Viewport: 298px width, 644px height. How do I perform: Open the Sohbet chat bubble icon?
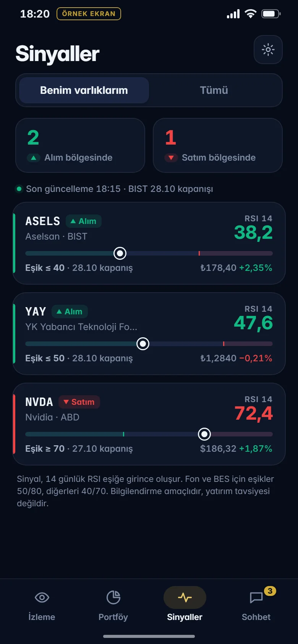point(256,598)
